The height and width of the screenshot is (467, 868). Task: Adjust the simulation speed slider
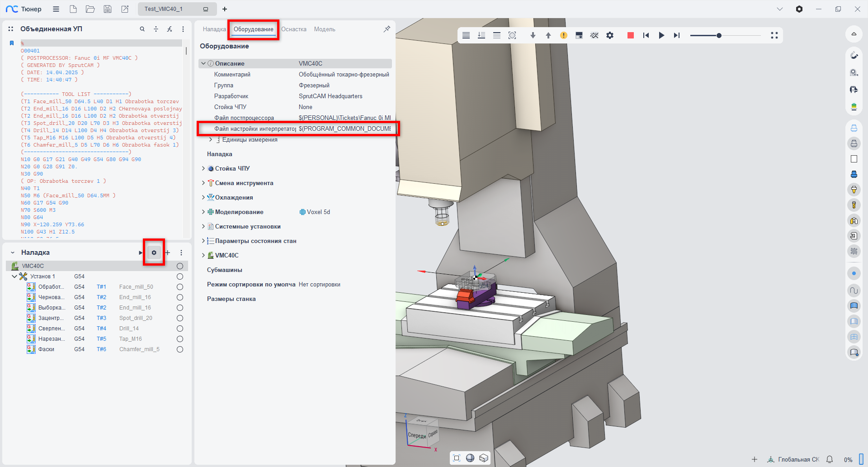click(719, 35)
